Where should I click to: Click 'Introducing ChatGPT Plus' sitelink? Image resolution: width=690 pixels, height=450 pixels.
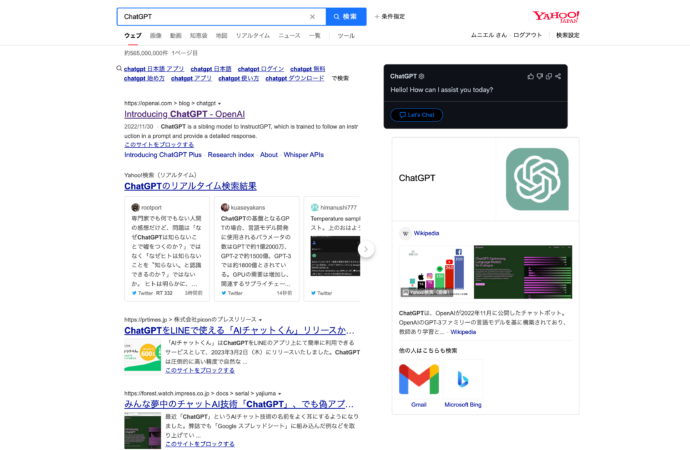pyautogui.click(x=163, y=155)
